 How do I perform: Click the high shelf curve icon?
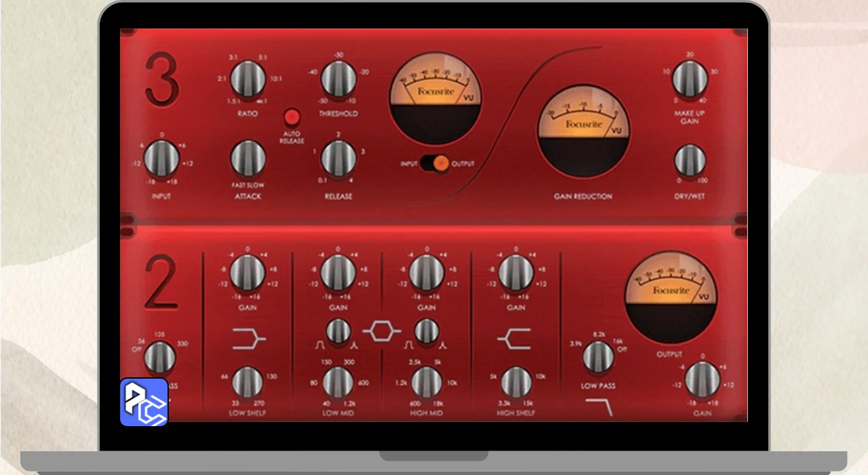(513, 339)
